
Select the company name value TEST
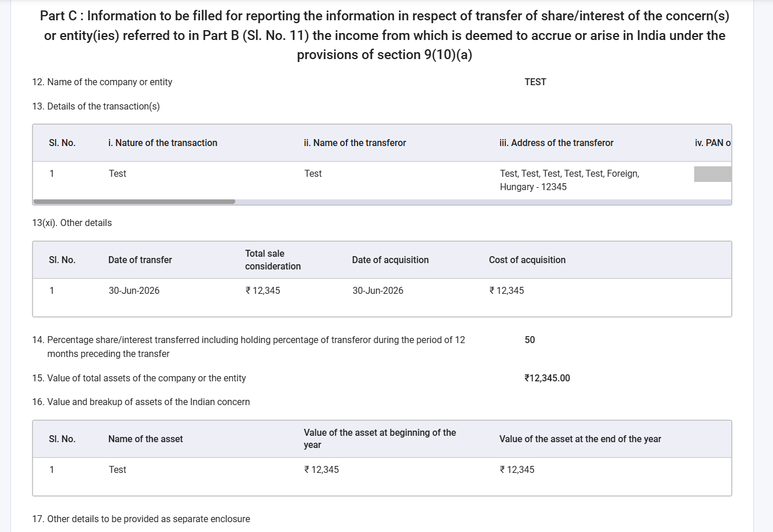[535, 82]
